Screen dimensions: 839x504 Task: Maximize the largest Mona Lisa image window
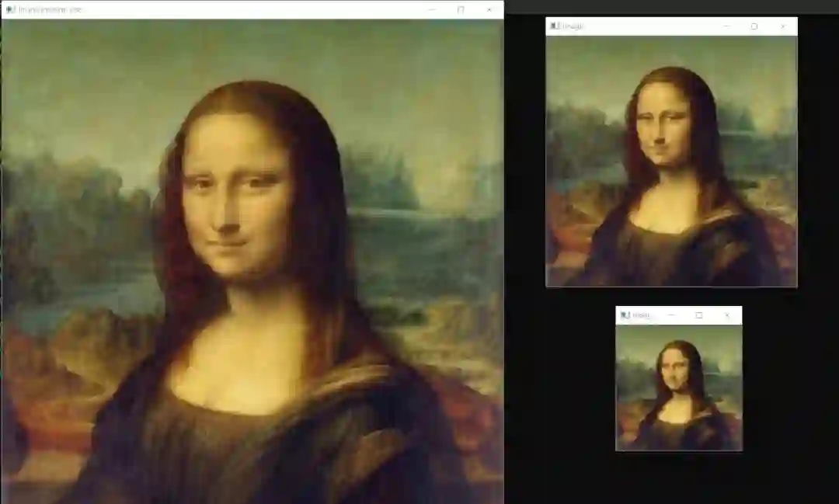tap(461, 9)
